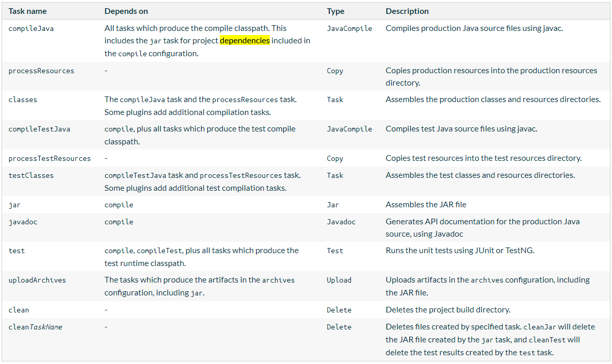The width and height of the screenshot is (612, 364).
Task: Open the javadoc task link
Action: click(23, 222)
